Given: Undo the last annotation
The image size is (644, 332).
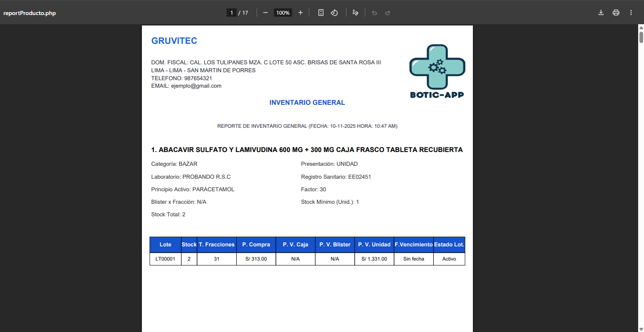Looking at the screenshot, I should coord(374,13).
